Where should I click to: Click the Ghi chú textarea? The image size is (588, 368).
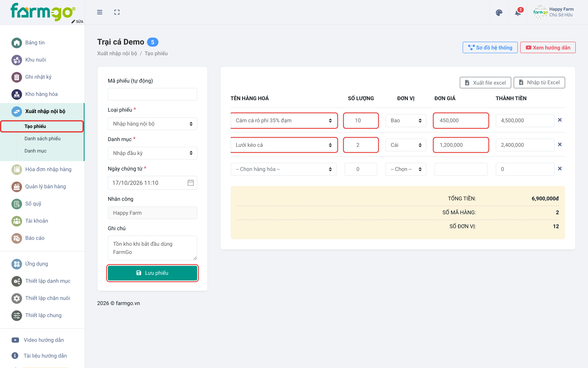click(152, 248)
